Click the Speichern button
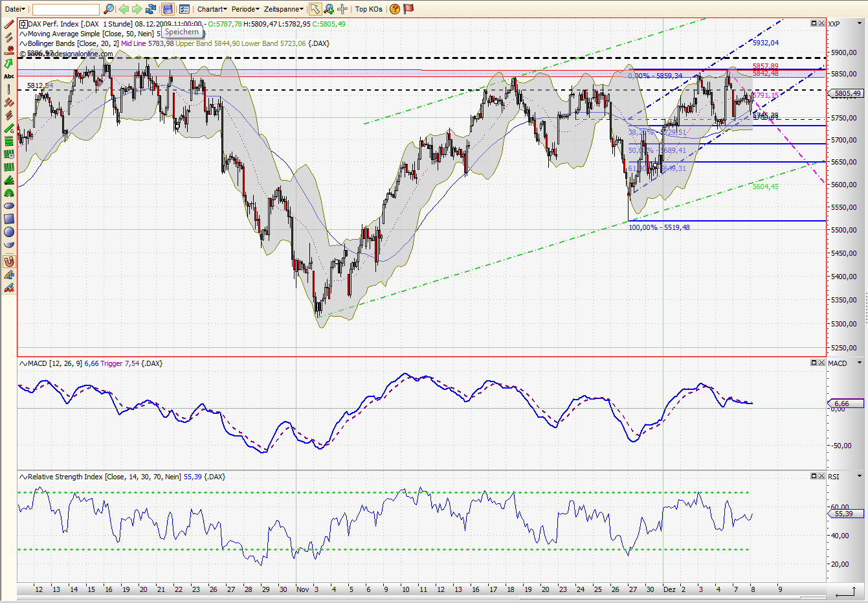 tap(181, 32)
